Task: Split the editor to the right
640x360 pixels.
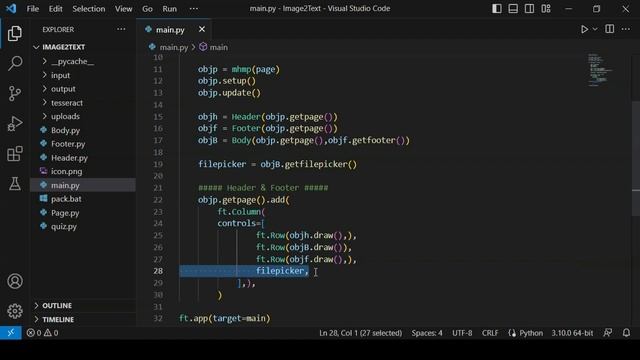Action: click(609, 29)
